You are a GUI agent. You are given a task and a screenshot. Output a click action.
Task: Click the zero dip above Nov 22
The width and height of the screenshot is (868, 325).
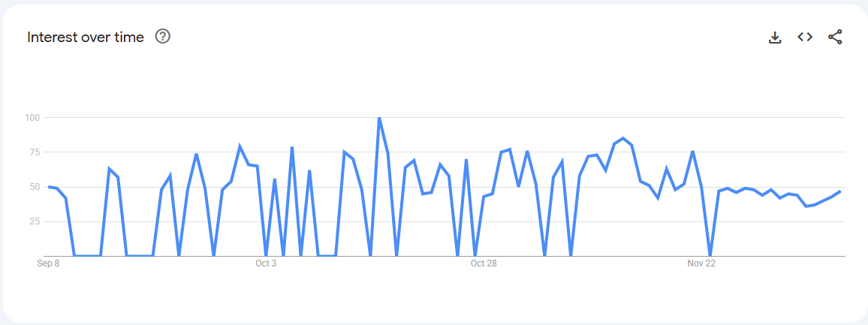click(710, 255)
